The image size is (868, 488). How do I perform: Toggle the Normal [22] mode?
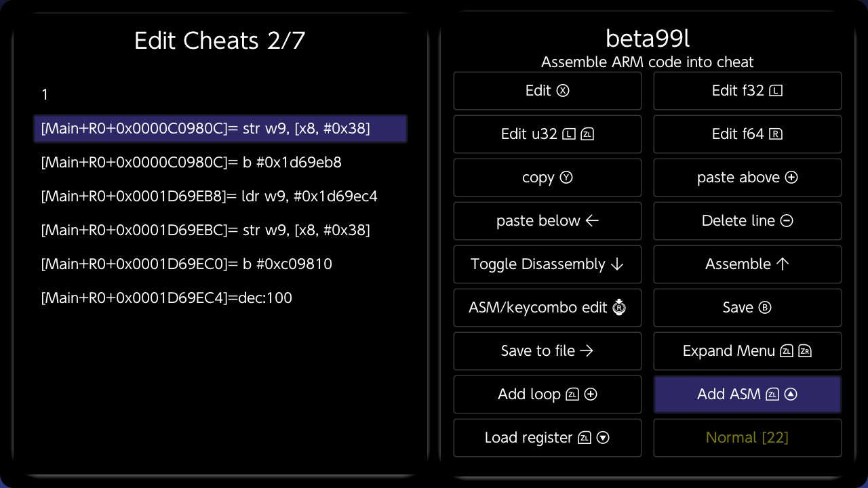click(747, 438)
